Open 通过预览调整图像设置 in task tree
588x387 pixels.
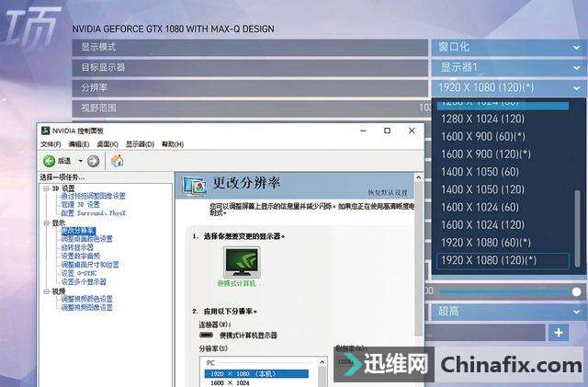pyautogui.click(x=94, y=196)
